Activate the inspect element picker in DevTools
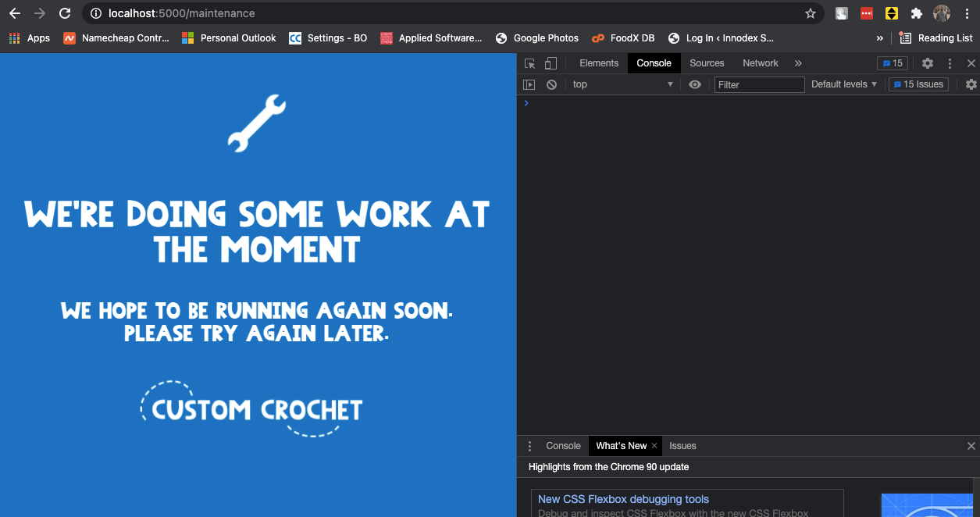This screenshot has width=980, height=517. pos(530,63)
